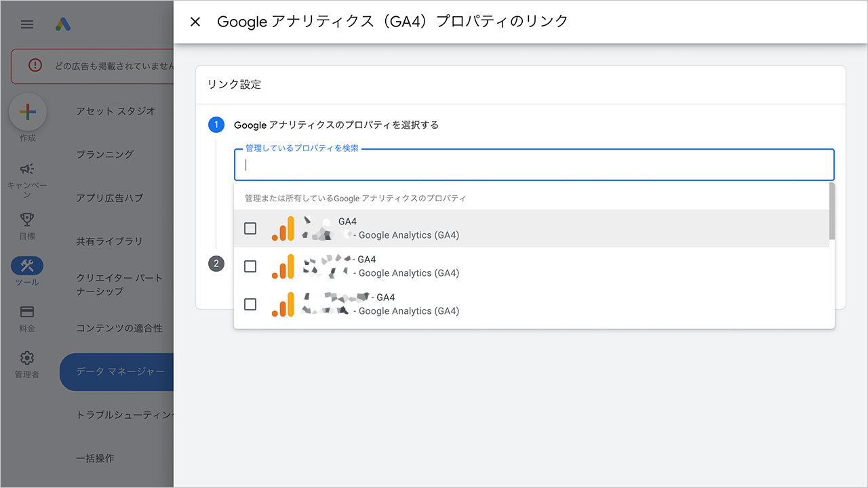Click the 料金 (billing) card icon
This screenshot has height=488, width=868.
26,312
